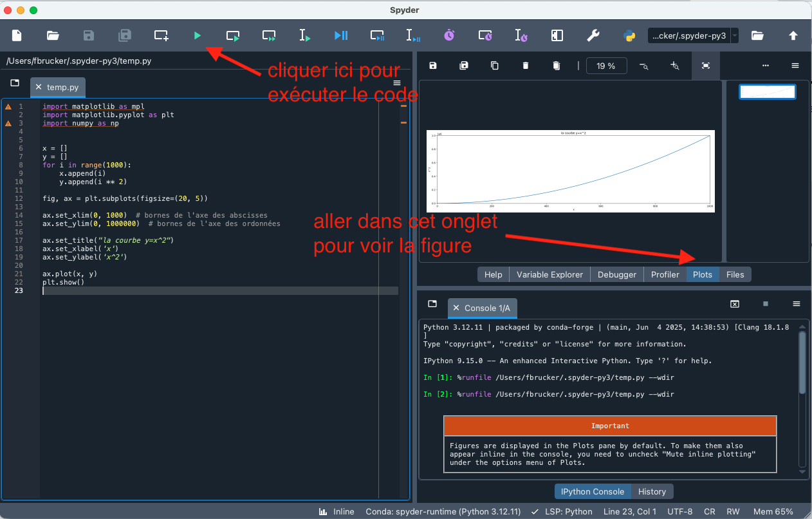Debug the current cell

(x=377, y=35)
